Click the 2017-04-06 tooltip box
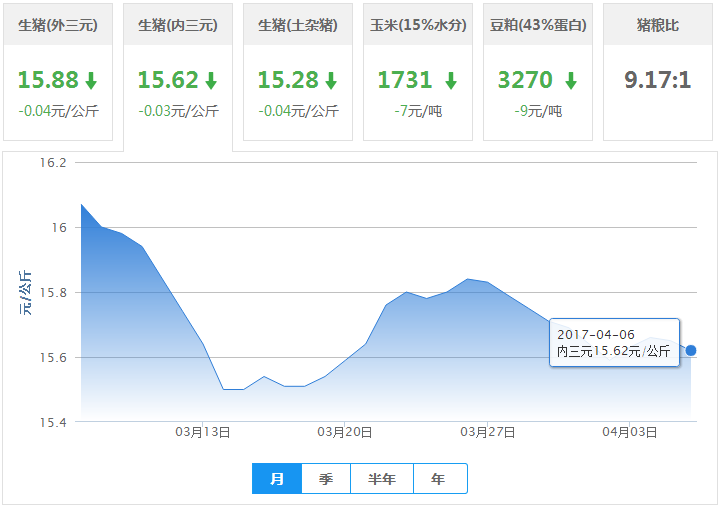Screen dimensions: 721x510 [x=614, y=342]
